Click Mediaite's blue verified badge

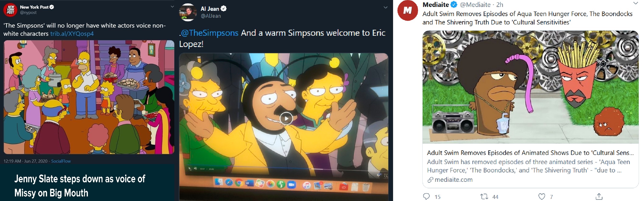pyautogui.click(x=454, y=5)
